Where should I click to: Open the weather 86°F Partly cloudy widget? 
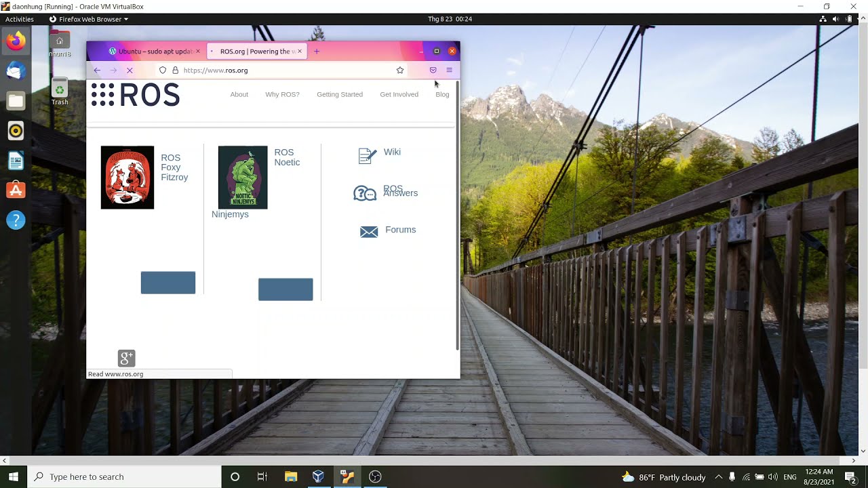(x=664, y=476)
